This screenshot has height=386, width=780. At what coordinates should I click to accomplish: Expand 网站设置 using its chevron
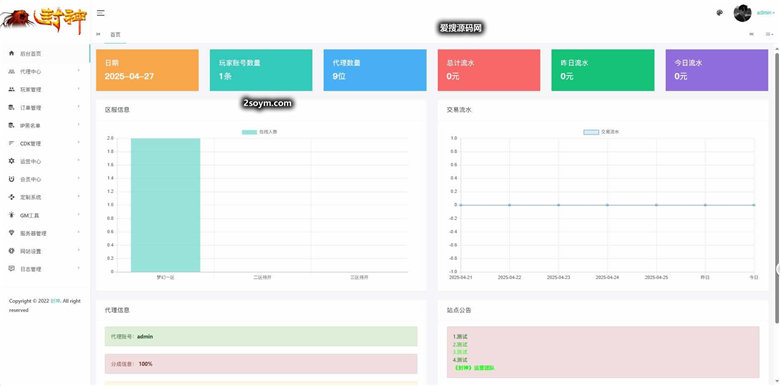coord(79,250)
